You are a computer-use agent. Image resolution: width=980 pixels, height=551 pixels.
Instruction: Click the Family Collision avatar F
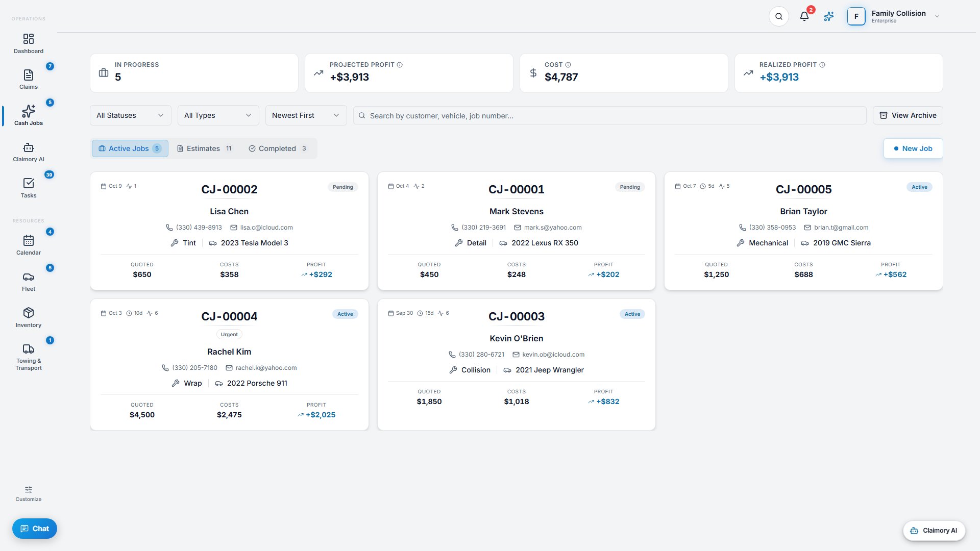[x=856, y=16]
